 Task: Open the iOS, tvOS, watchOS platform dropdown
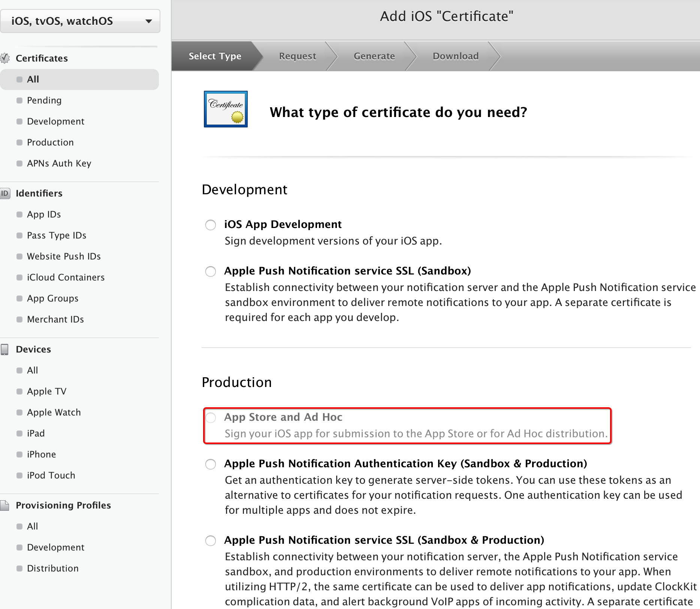tap(80, 21)
